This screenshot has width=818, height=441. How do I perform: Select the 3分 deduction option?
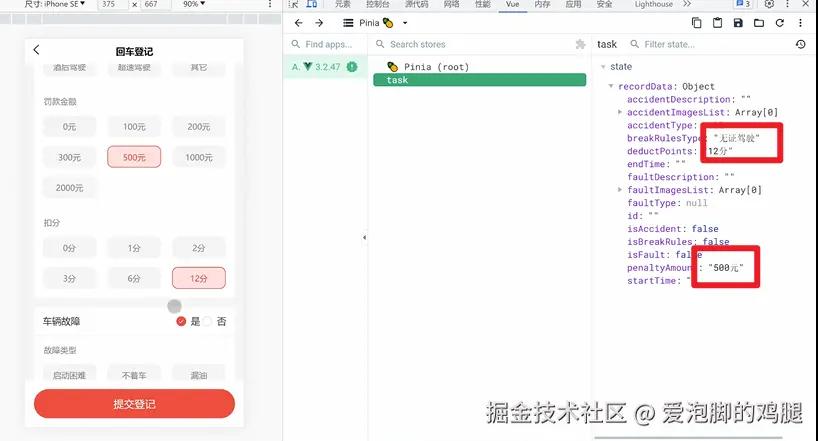click(69, 279)
